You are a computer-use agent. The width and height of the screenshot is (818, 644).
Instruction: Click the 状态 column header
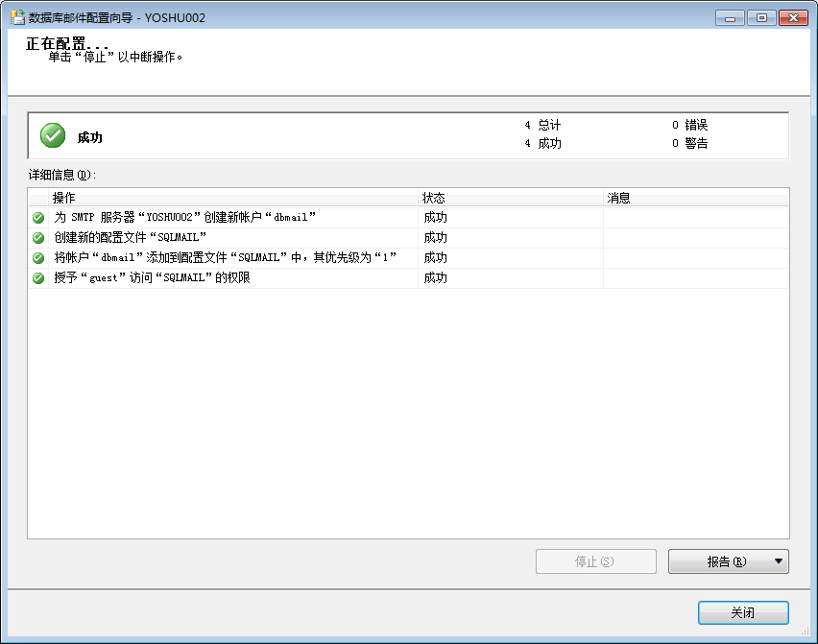pyautogui.click(x=510, y=198)
